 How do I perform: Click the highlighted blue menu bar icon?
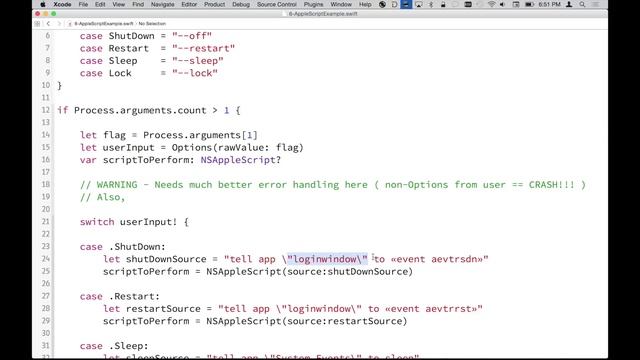tap(406, 4)
